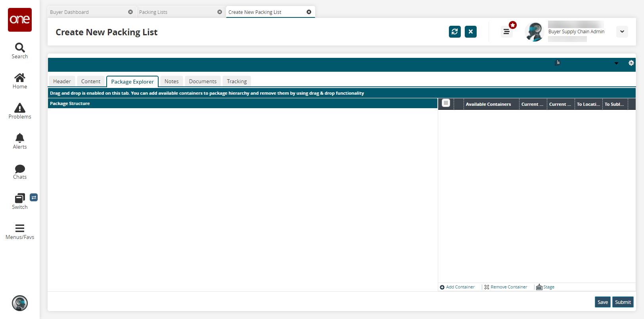This screenshot has width=644, height=319.
Task: Open the teal bar dropdown caret
Action: click(x=616, y=63)
